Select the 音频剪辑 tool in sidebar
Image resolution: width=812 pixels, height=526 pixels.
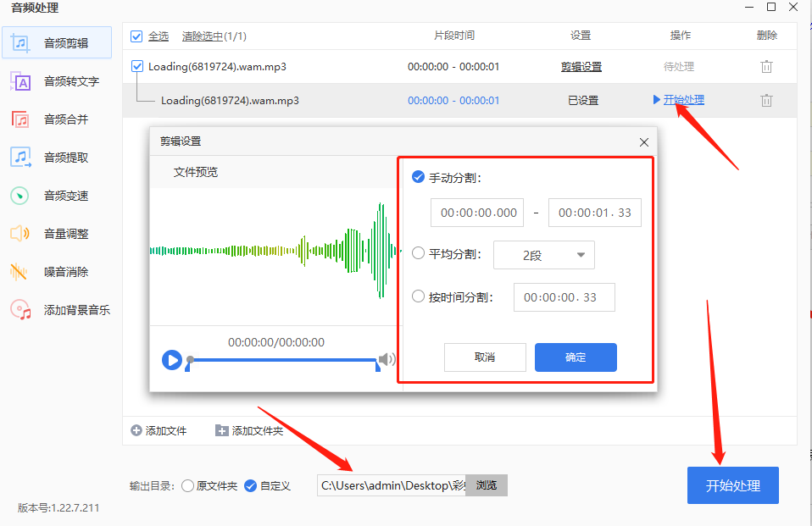pyautogui.click(x=58, y=43)
